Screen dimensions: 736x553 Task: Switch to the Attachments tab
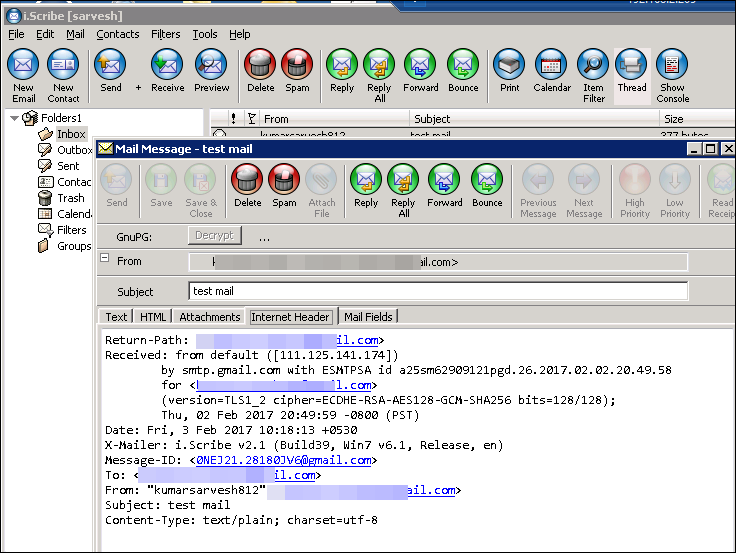point(209,317)
